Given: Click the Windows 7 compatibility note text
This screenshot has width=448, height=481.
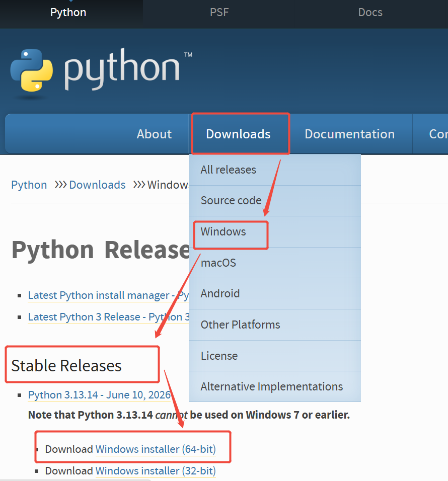Looking at the screenshot, I should pos(189,415).
